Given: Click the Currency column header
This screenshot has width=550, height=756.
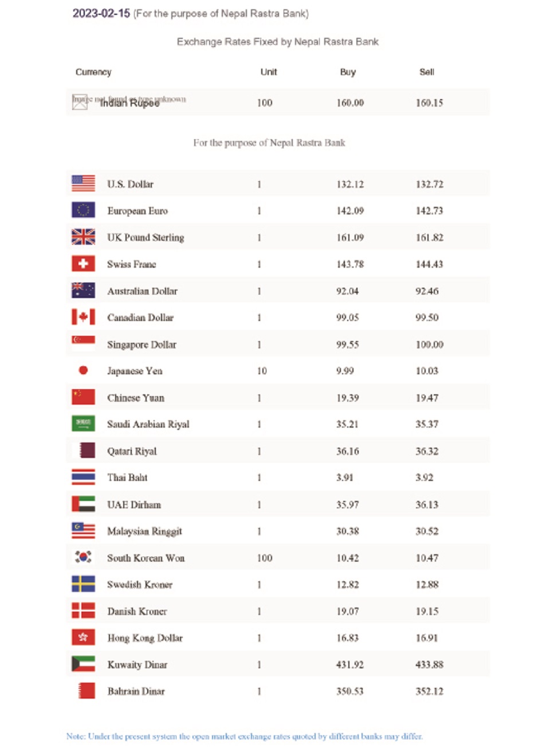Looking at the screenshot, I should point(93,72).
